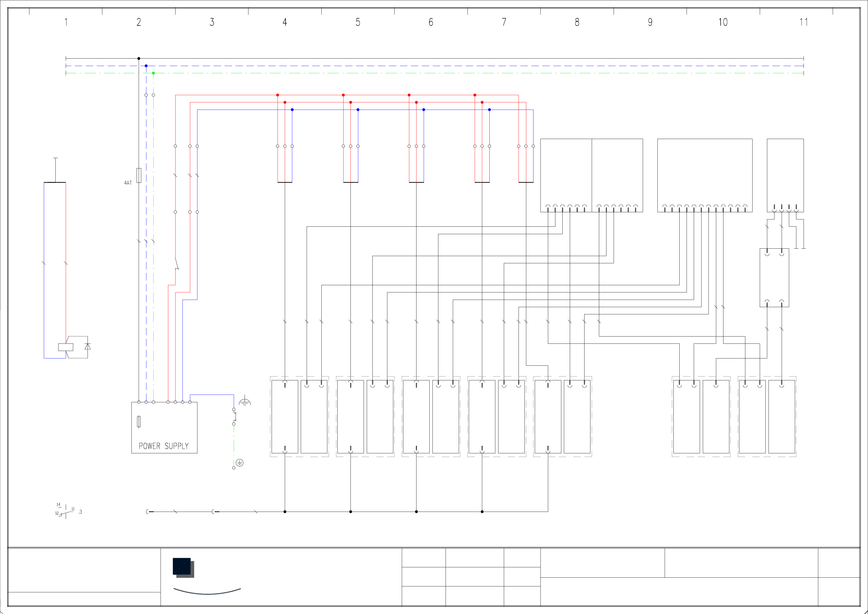
Task: Click the blue junction dot on dashed bus
Action: point(146,66)
